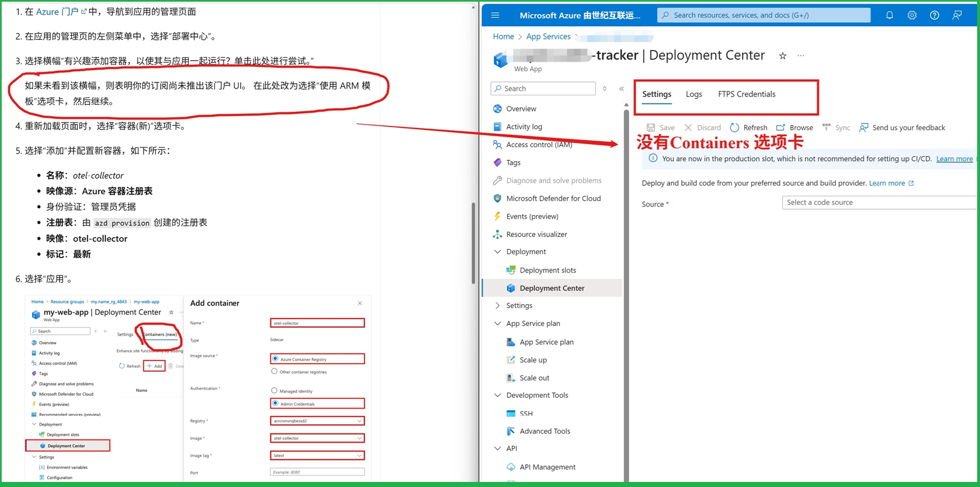Open Resource visualizer
980x487 pixels.
pyautogui.click(x=536, y=235)
